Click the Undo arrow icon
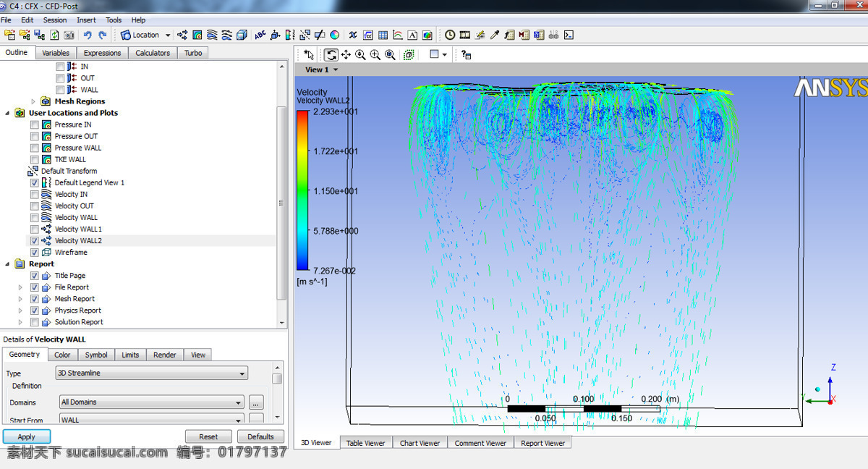This screenshot has width=868, height=469. click(x=88, y=35)
